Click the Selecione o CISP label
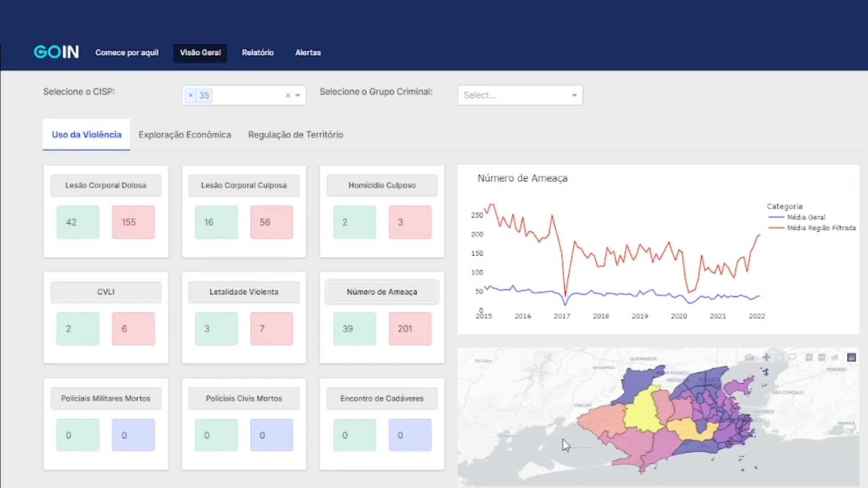 (79, 92)
